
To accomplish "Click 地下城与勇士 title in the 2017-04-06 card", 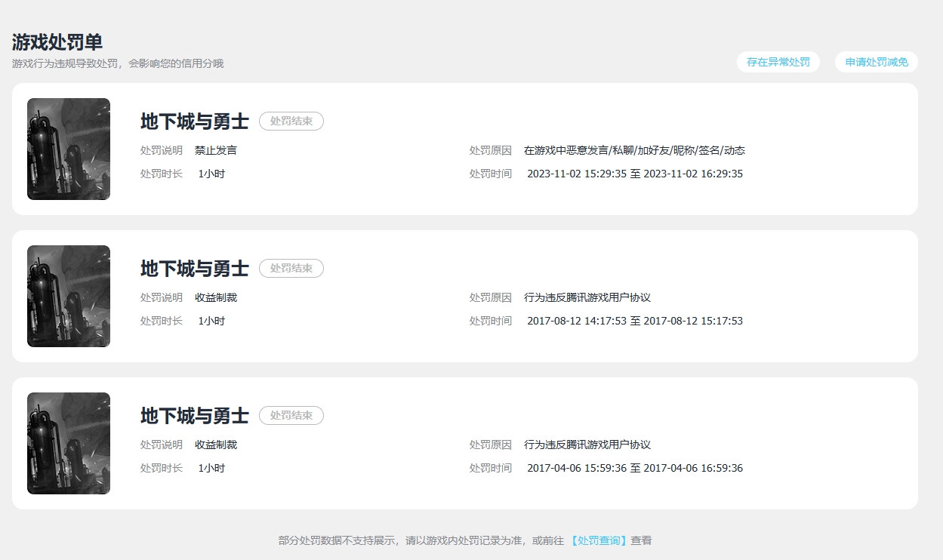I will [194, 415].
